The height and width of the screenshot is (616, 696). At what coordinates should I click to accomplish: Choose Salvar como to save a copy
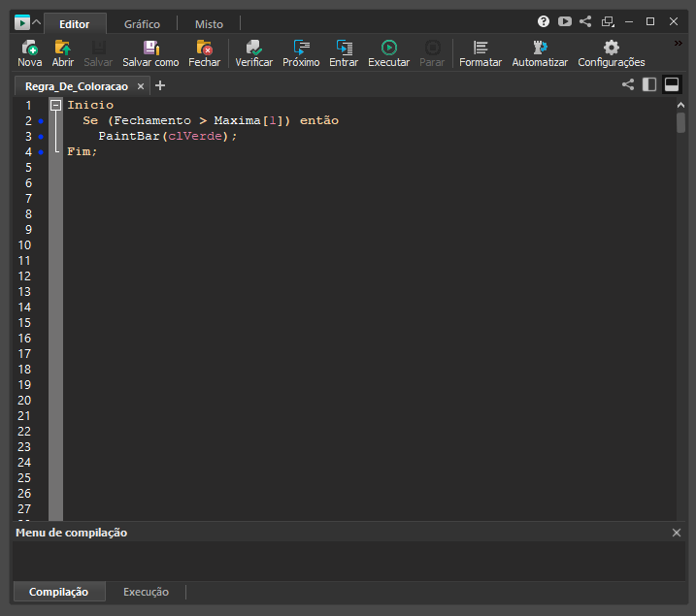pos(150,53)
